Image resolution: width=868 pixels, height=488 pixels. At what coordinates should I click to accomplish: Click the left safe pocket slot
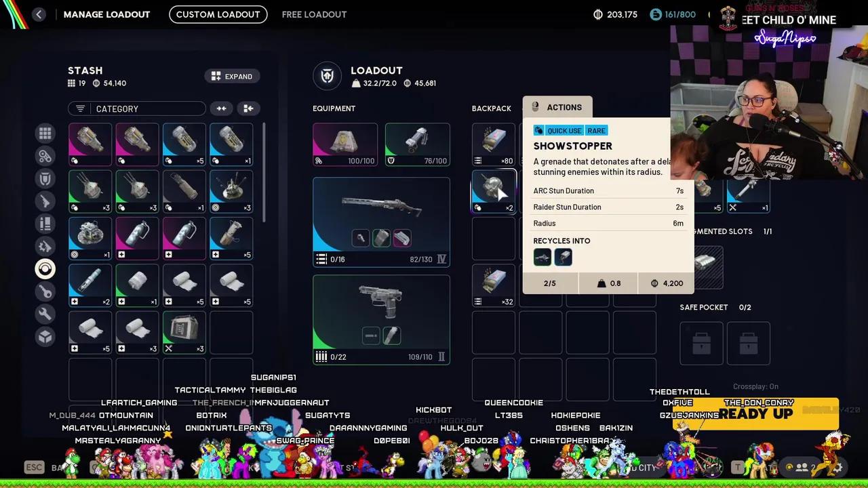(x=701, y=343)
